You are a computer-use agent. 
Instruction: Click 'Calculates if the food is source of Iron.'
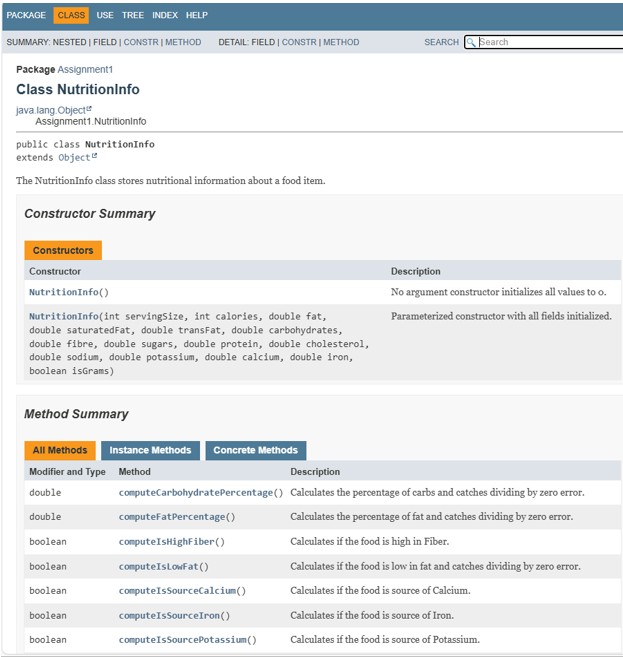tap(372, 615)
